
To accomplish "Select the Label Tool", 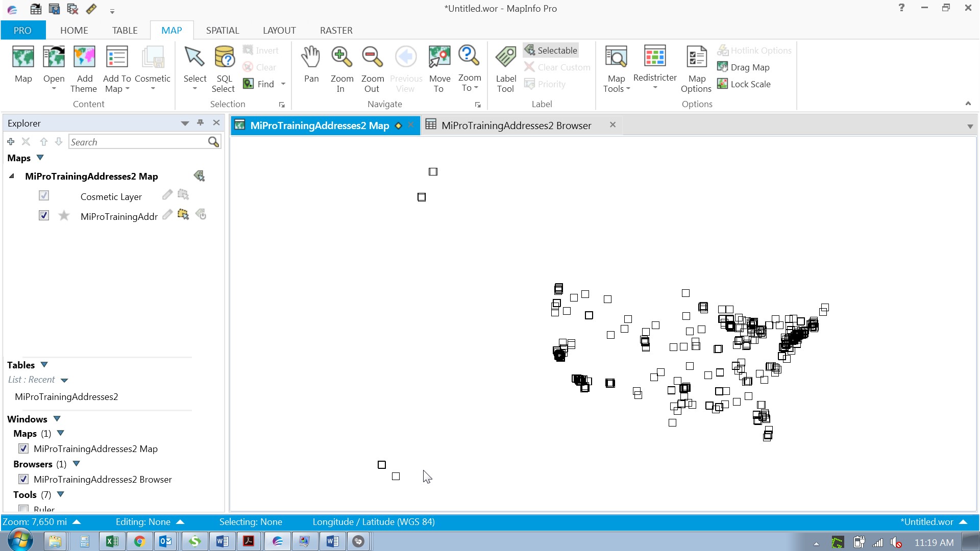I will pyautogui.click(x=506, y=69).
